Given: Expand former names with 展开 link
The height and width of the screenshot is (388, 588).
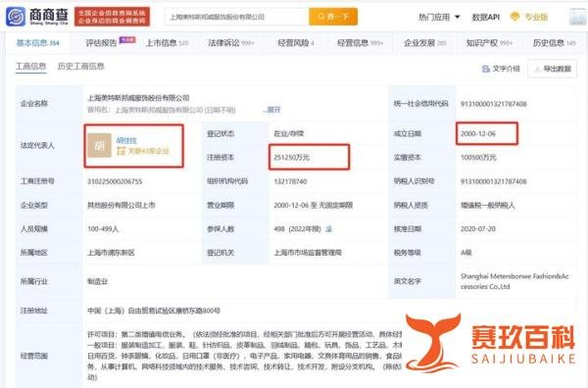Looking at the screenshot, I should (273, 110).
